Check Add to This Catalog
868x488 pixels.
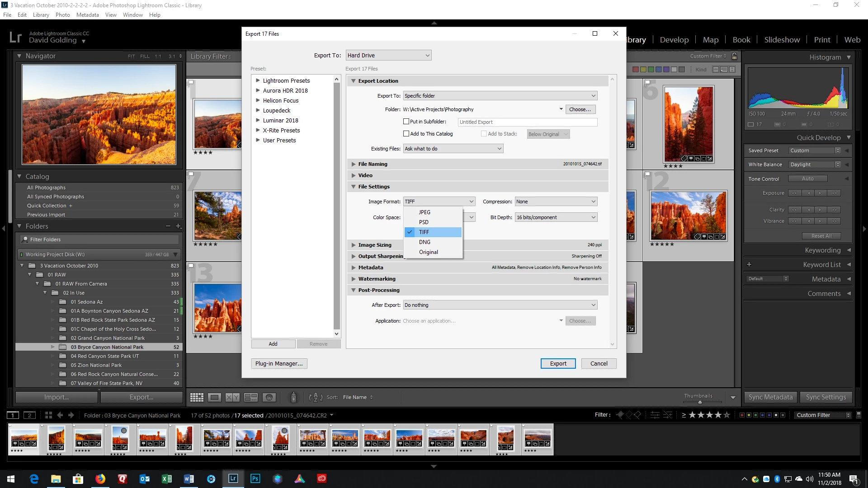click(406, 134)
